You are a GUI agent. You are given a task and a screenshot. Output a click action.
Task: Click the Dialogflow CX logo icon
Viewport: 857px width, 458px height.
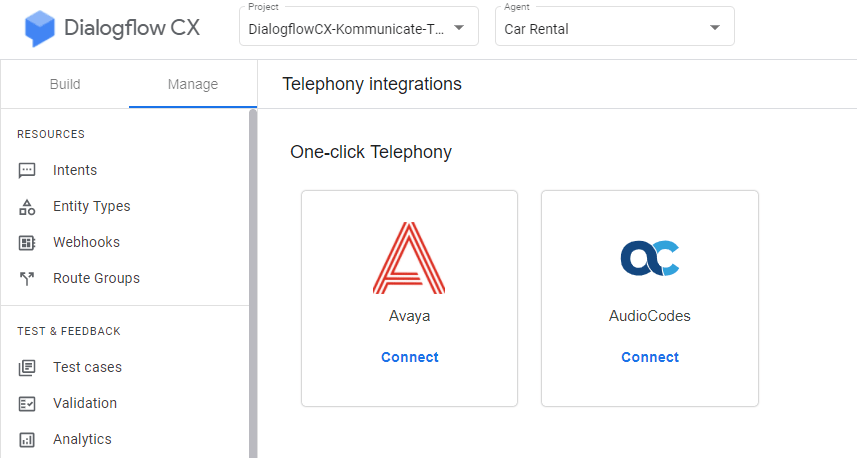click(x=40, y=28)
